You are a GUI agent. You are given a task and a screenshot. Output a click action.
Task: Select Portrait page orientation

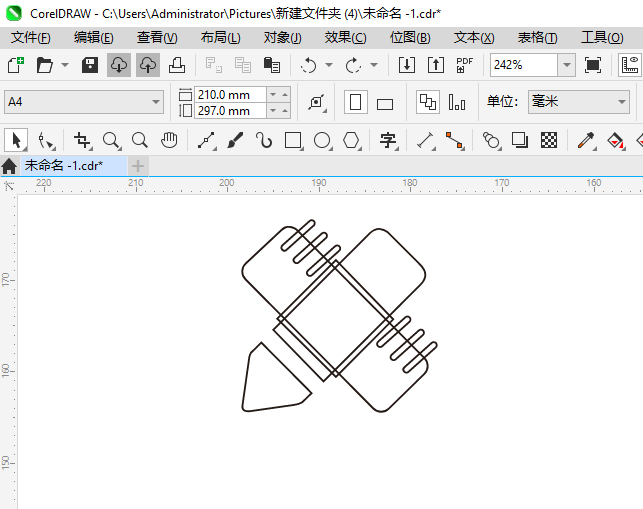tap(356, 102)
